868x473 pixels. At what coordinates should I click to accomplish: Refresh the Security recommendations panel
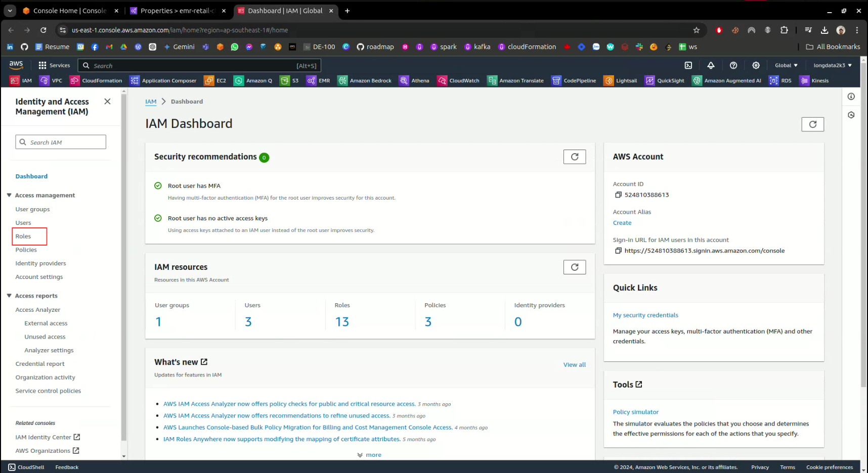(x=575, y=157)
